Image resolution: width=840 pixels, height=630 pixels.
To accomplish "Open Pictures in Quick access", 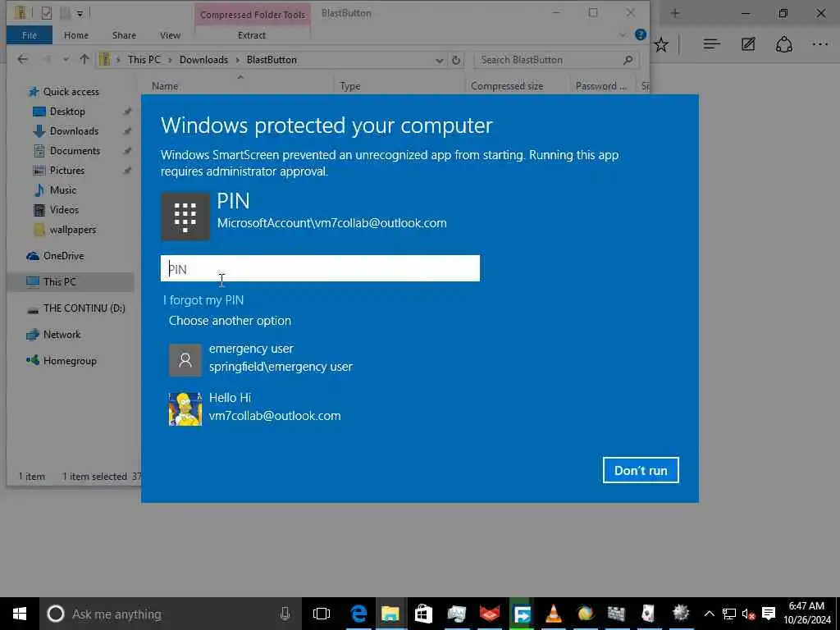I will click(67, 171).
